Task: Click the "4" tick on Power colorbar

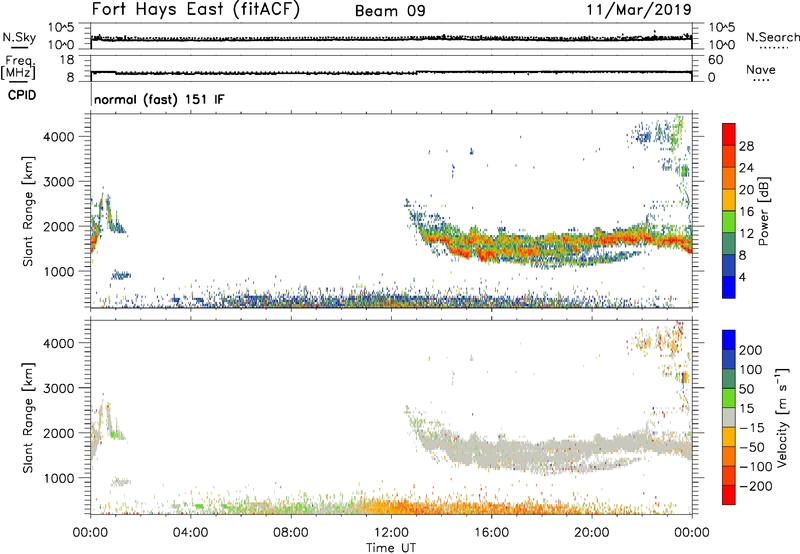Action: coord(742,277)
